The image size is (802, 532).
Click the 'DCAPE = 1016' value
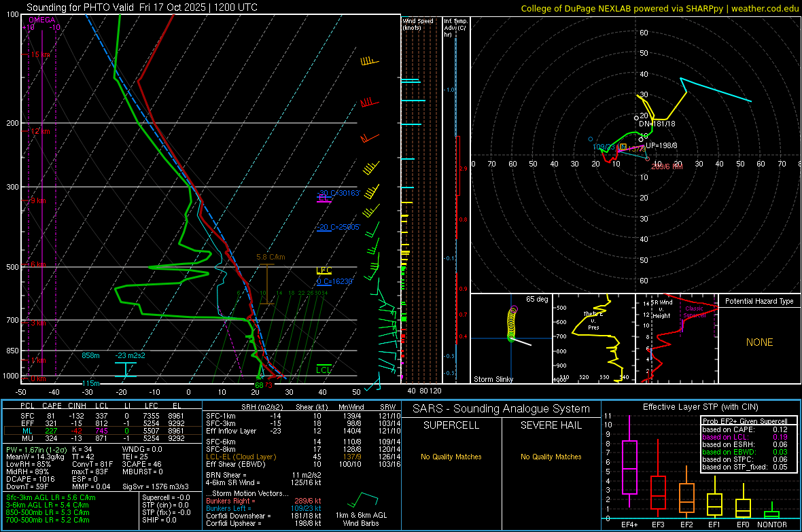[31, 479]
